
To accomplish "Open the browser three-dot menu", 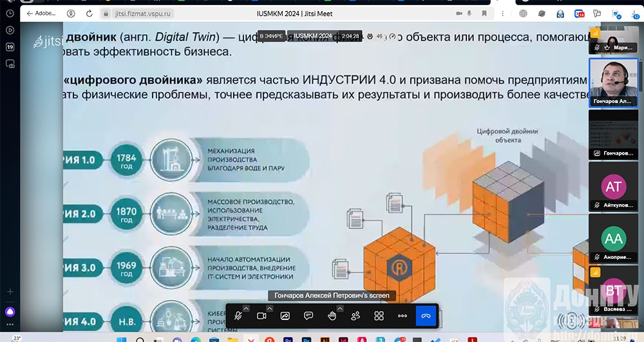I will tap(503, 14).
